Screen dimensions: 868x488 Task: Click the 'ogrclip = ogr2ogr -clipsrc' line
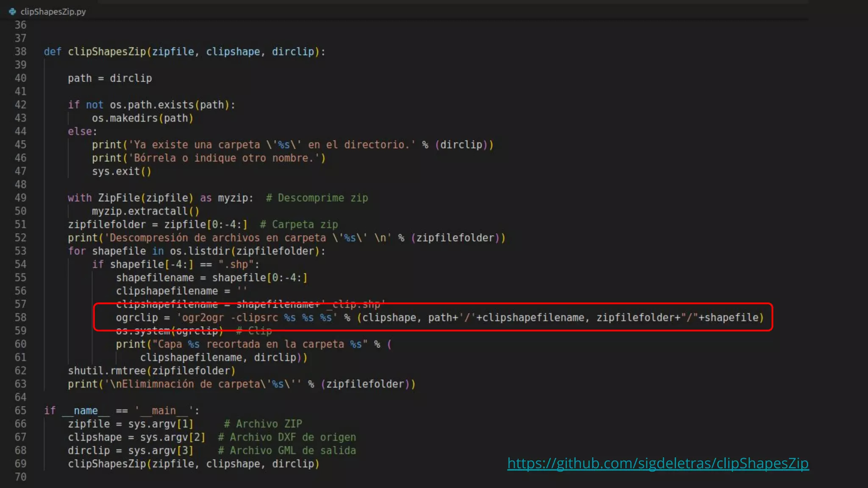440,318
